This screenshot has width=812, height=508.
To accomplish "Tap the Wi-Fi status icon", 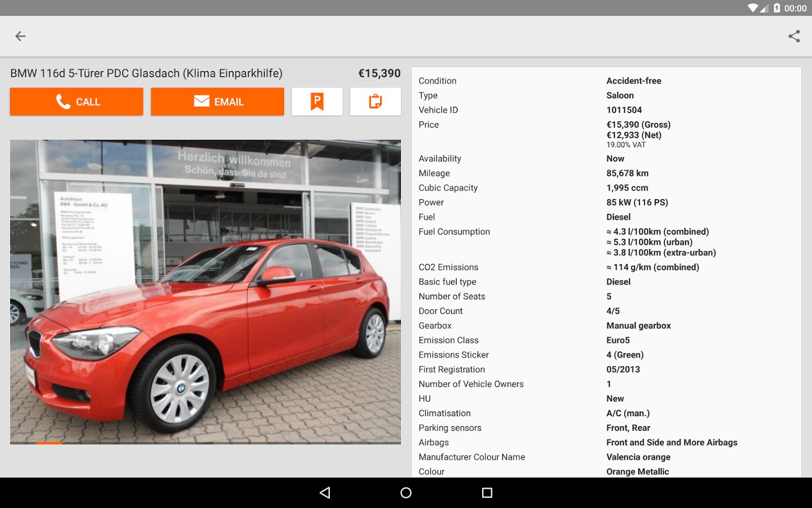I will (x=753, y=8).
